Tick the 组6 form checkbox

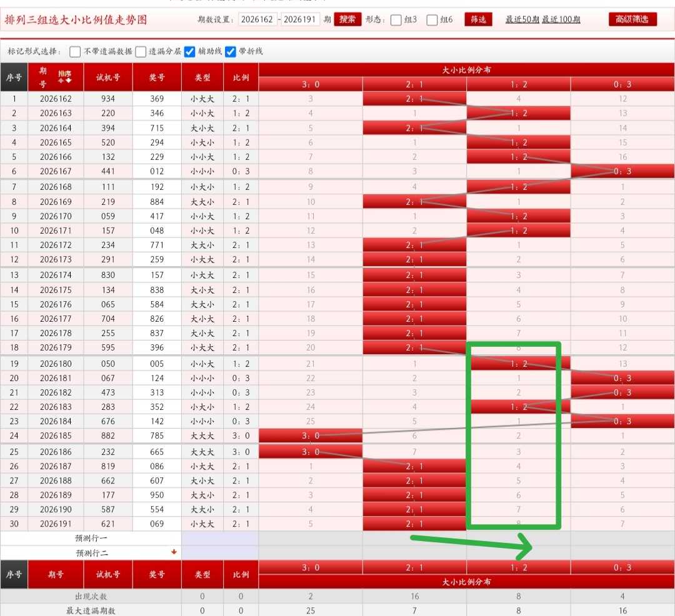(432, 20)
